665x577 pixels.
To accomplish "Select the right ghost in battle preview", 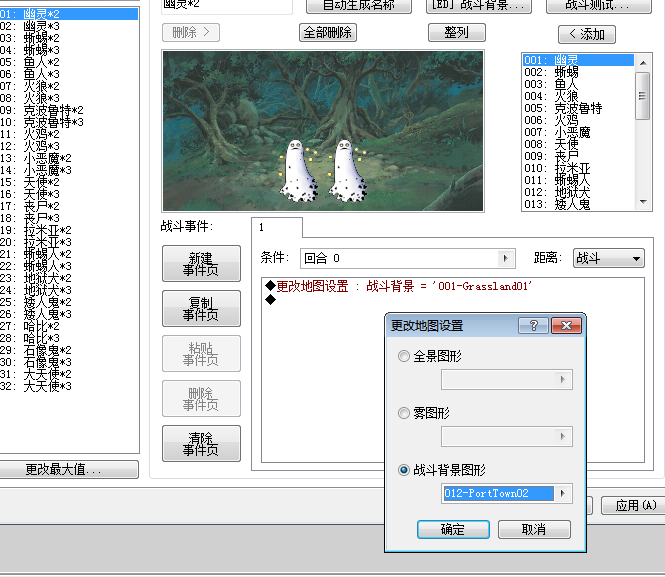I will click(347, 172).
